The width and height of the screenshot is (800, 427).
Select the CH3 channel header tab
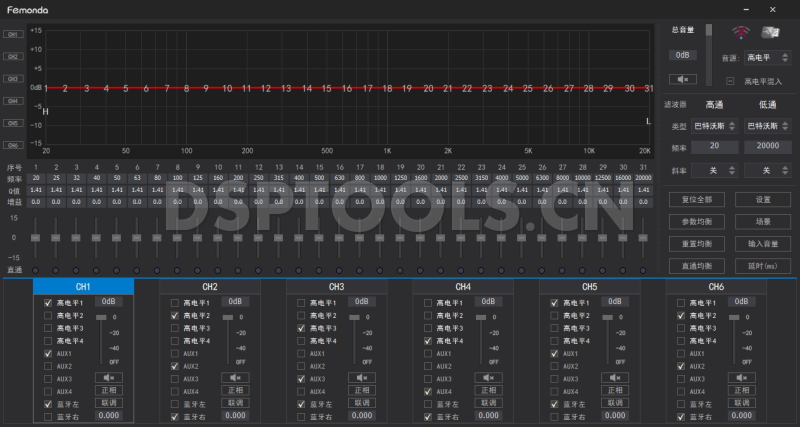(x=336, y=287)
